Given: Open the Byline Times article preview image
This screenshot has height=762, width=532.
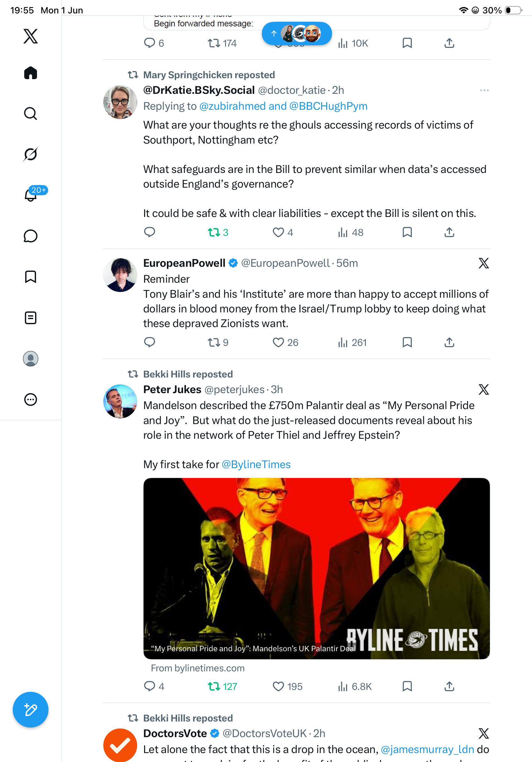Looking at the screenshot, I should click(316, 568).
